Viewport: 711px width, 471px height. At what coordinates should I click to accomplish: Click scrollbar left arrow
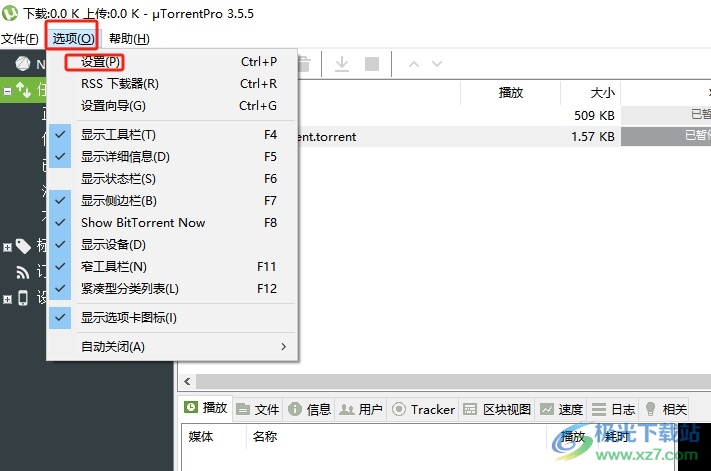tap(187, 382)
